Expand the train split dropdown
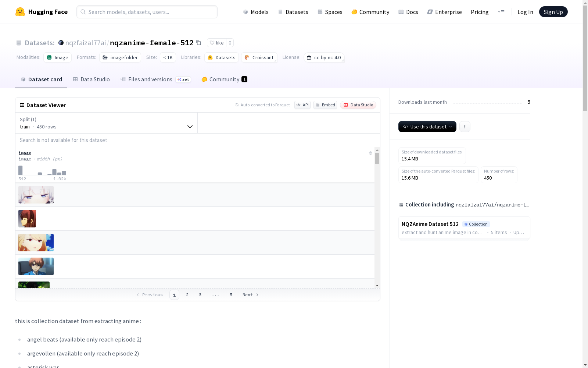The width and height of the screenshot is (588, 368). [107, 123]
